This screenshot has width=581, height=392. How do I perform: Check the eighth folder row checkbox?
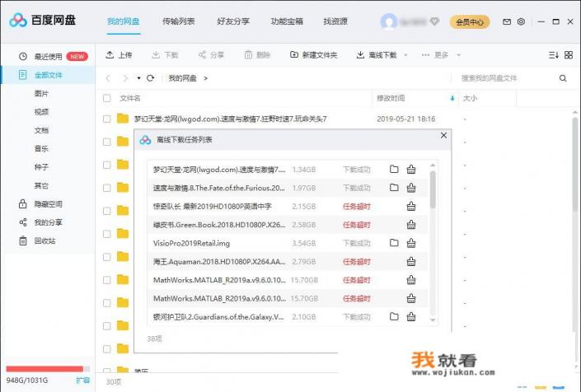(x=106, y=280)
